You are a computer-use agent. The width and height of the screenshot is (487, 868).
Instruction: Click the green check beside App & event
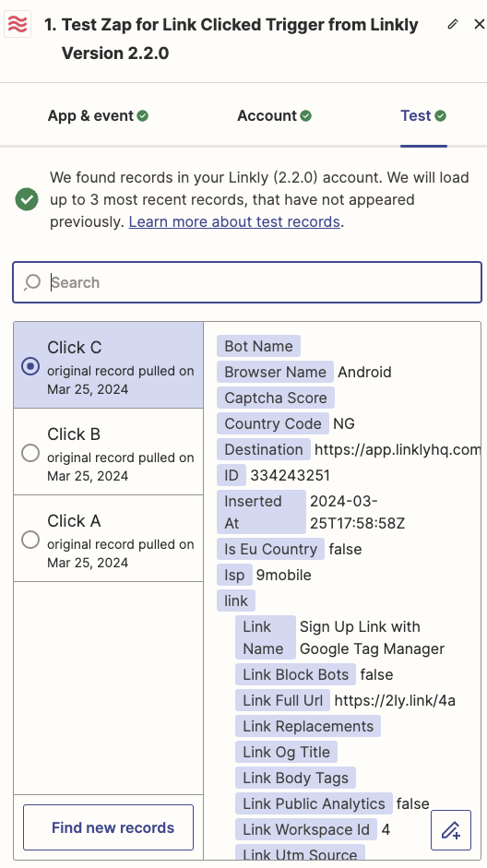(143, 115)
